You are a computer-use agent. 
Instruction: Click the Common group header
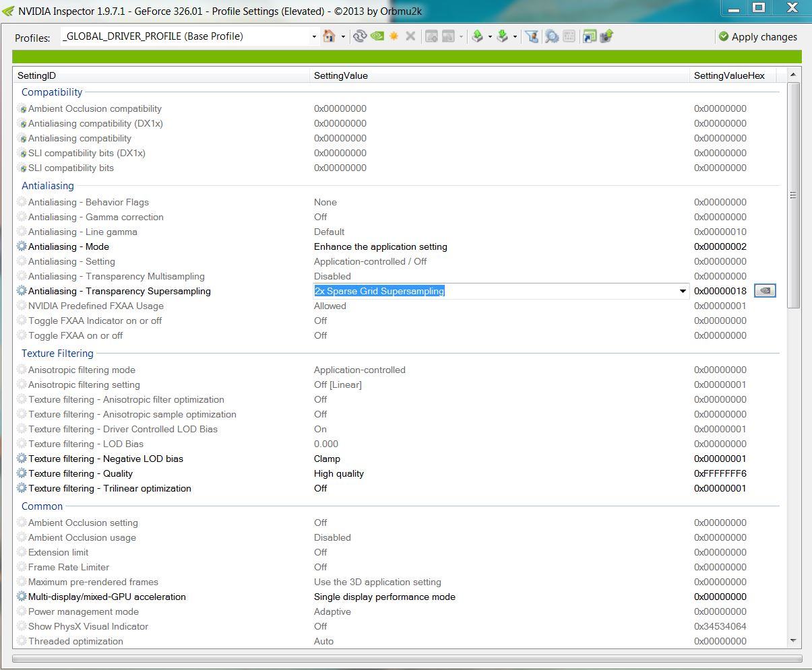tap(42, 506)
